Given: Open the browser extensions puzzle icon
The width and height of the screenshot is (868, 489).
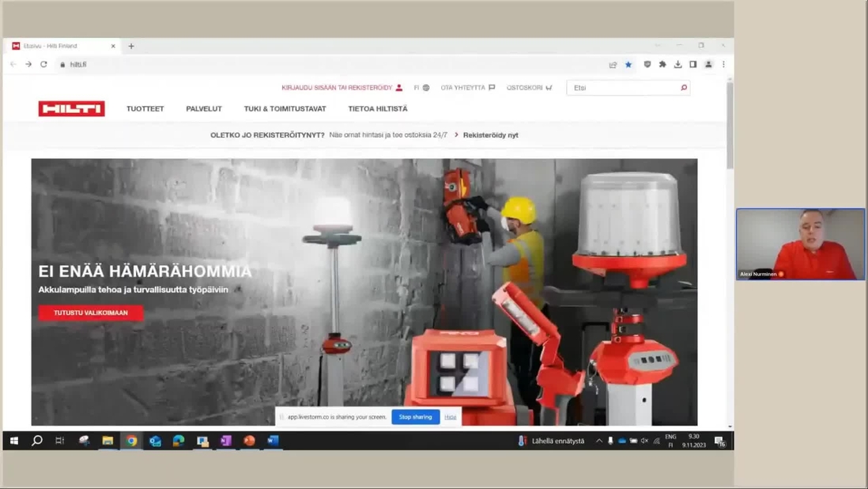Looking at the screenshot, I should click(x=662, y=65).
